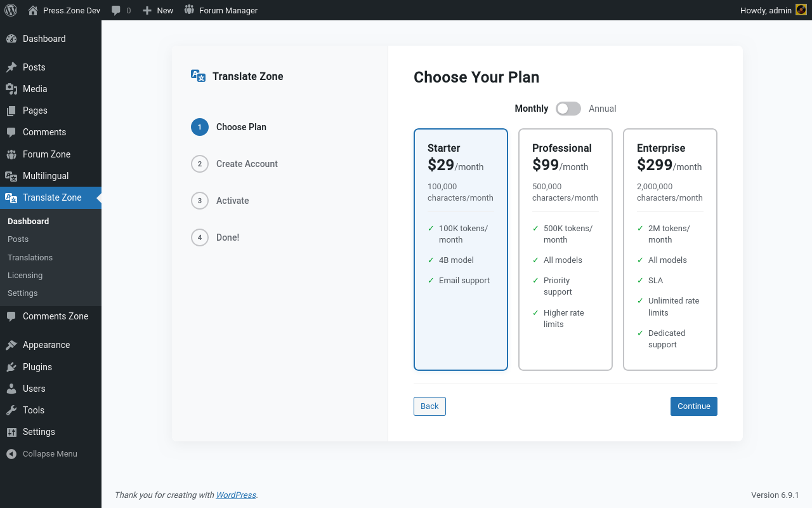Image resolution: width=812 pixels, height=508 pixels.
Task: Choose the Annual billing label
Action: click(x=603, y=109)
